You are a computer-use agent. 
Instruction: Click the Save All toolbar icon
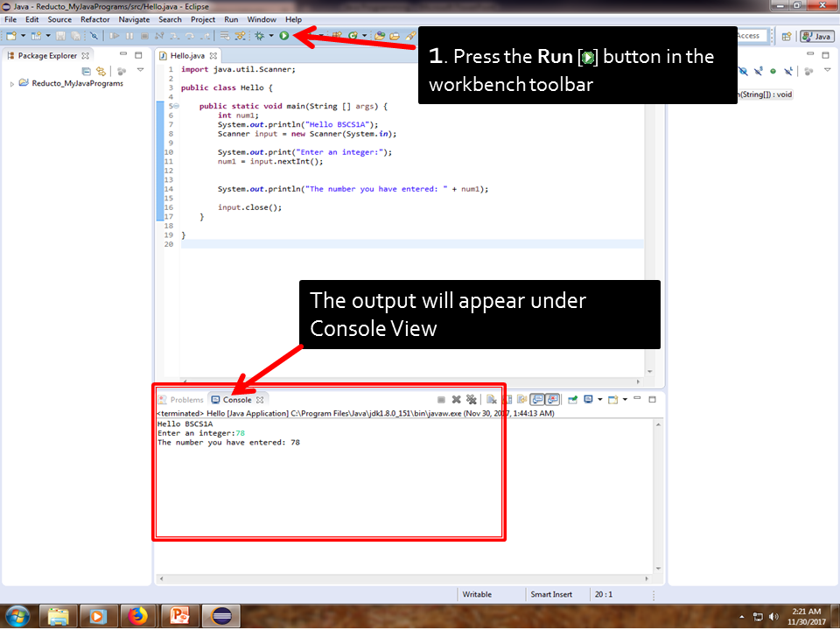coord(77,36)
